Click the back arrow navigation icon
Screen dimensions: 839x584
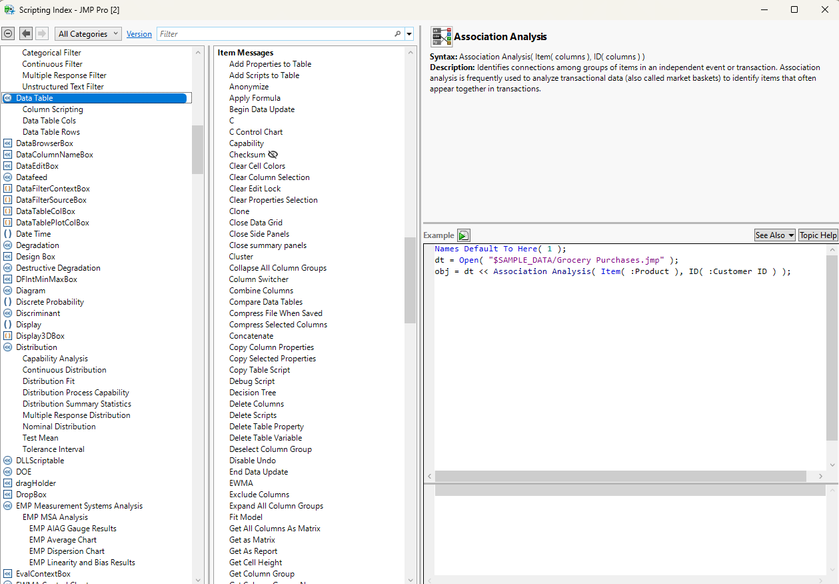(26, 33)
